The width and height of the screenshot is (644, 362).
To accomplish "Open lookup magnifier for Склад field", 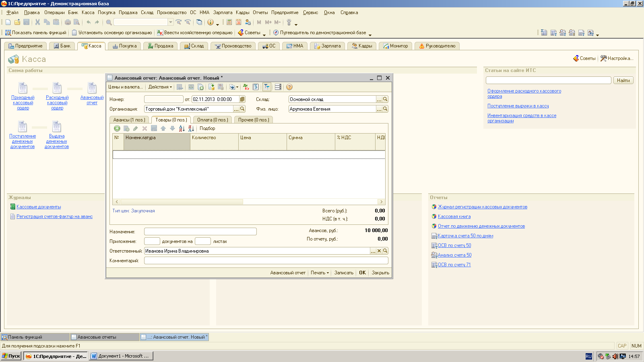I will (x=385, y=99).
